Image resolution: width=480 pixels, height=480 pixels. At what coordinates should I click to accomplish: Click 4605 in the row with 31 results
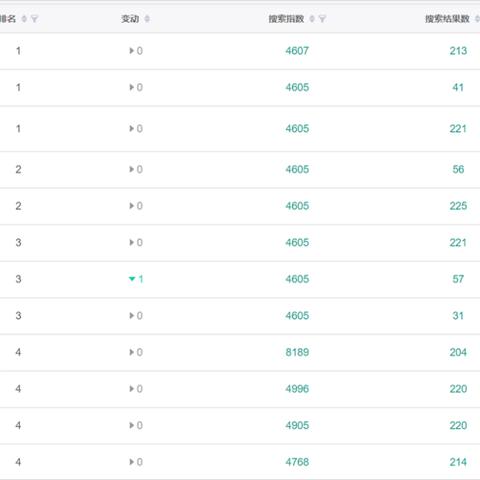[297, 316]
